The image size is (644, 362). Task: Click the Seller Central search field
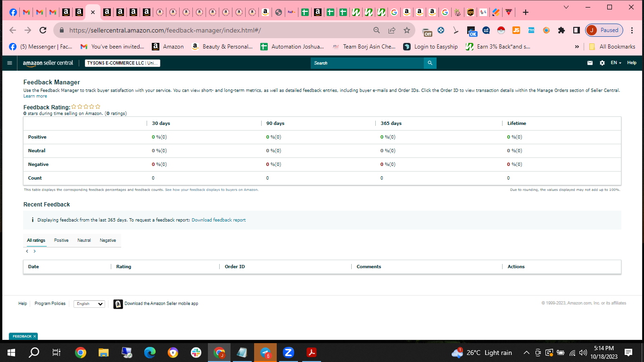click(367, 63)
